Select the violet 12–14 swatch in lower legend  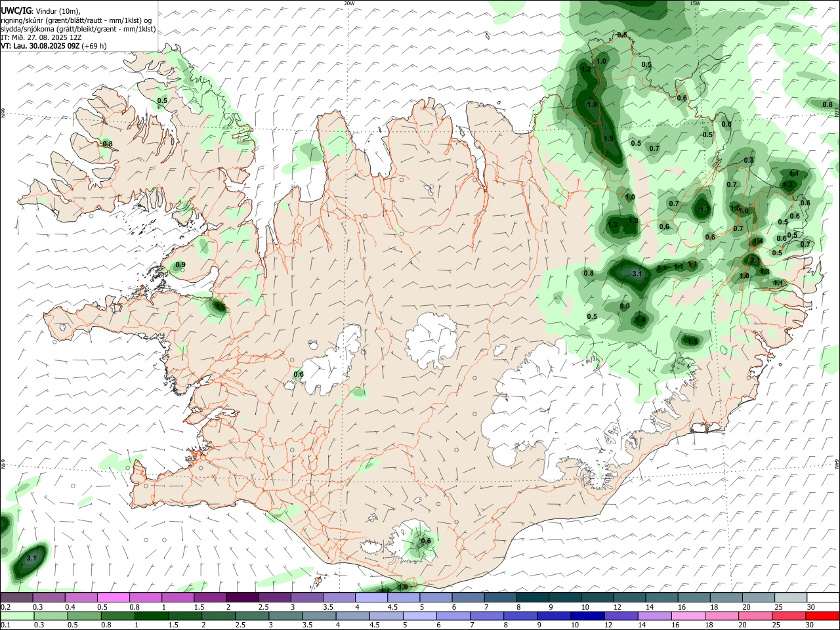coord(621,616)
